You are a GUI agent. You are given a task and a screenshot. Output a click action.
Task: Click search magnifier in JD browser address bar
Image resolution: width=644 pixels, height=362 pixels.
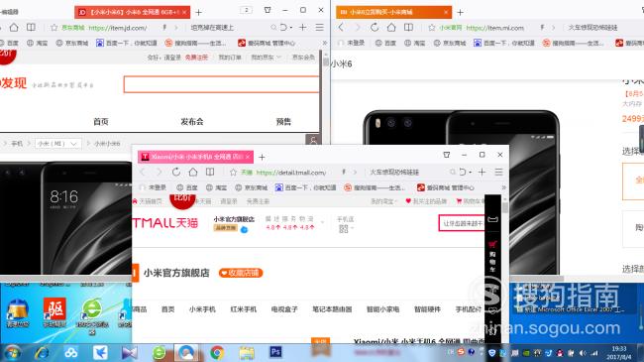273,28
